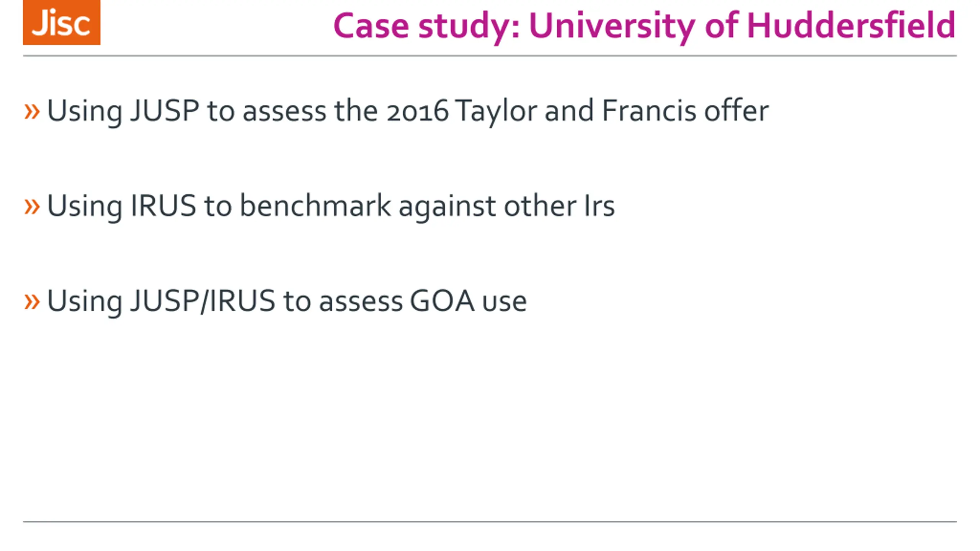This screenshot has width=980, height=551.
Task: Click the word 'Huddersfield' in the title
Action: [851, 25]
